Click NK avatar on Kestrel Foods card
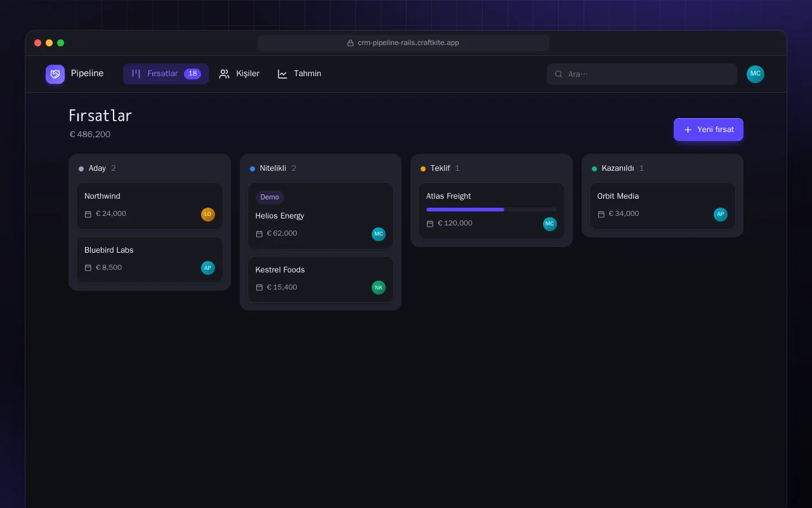This screenshot has width=812, height=508. 379,288
